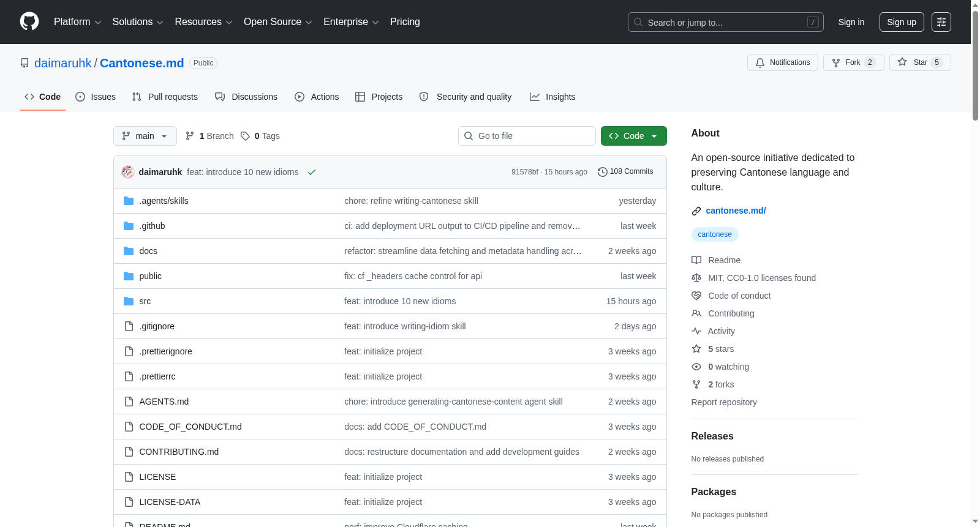This screenshot has height=527, width=980.
Task: Open the Issues tab
Action: 96,97
